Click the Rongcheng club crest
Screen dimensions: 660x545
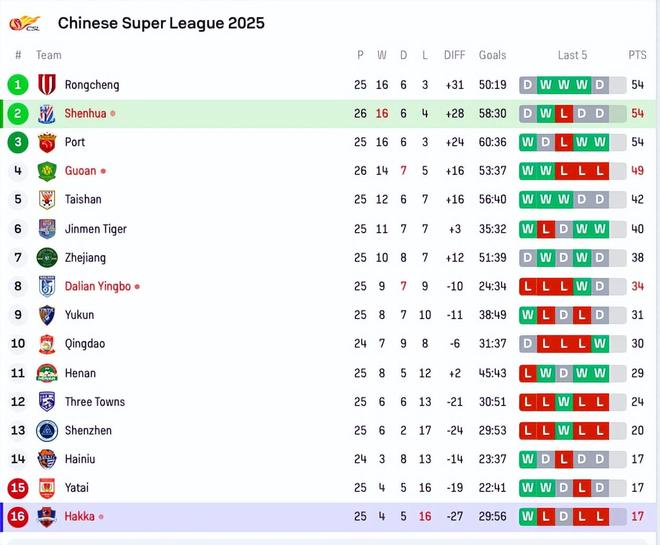click(47, 85)
